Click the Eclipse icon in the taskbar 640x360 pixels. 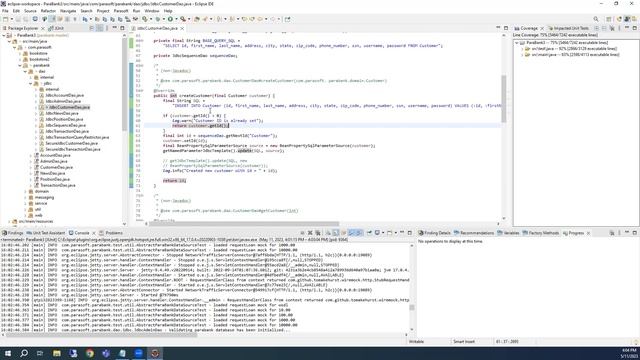tap(155, 353)
